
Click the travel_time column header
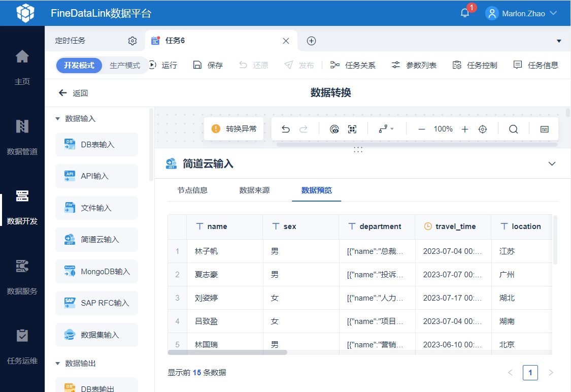[453, 226]
